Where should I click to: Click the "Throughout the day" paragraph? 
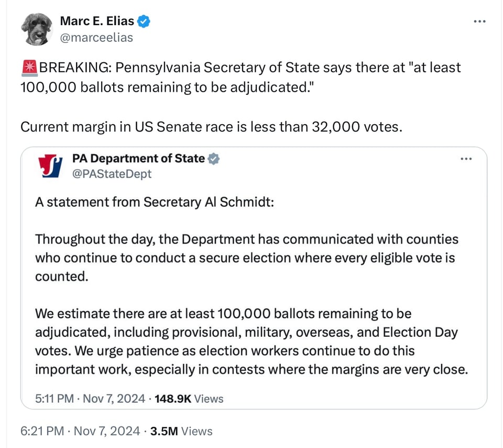click(246, 257)
